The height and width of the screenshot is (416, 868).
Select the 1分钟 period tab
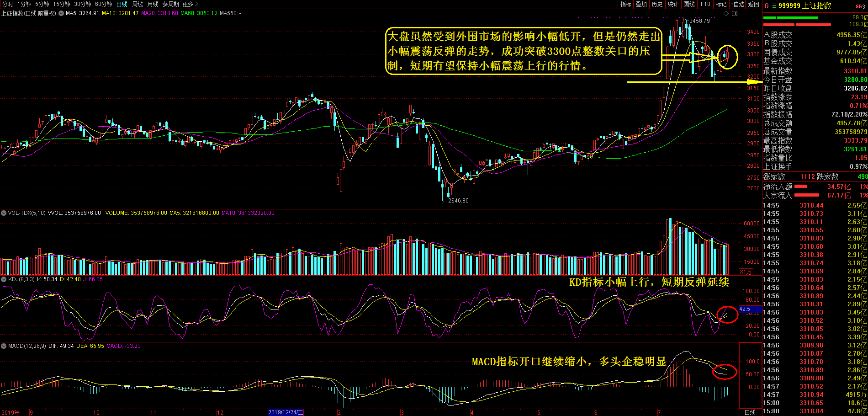click(x=24, y=4)
